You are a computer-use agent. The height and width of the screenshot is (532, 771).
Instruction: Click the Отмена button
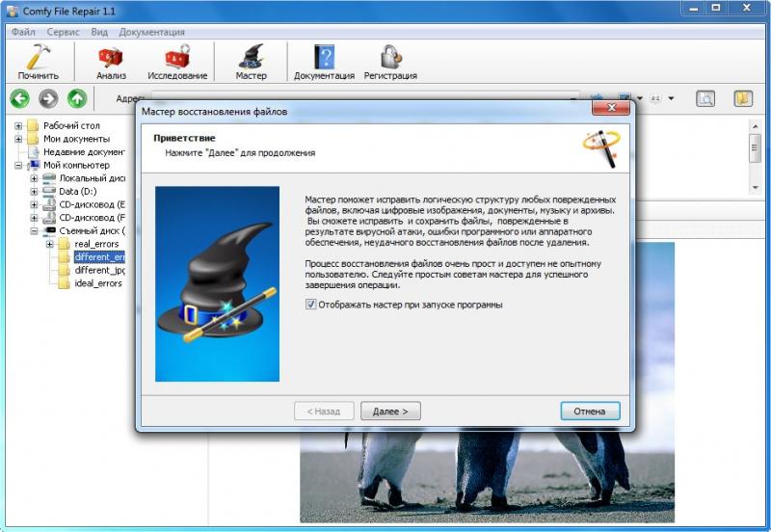(x=590, y=411)
